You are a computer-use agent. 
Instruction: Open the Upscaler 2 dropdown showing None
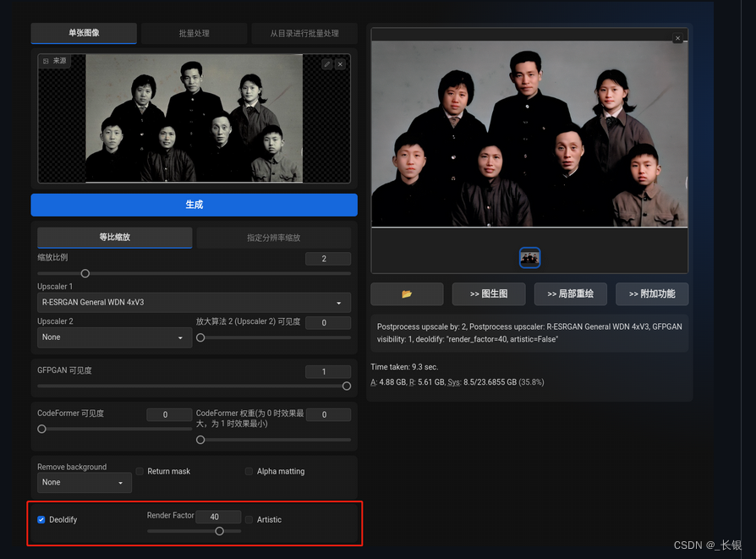pyautogui.click(x=114, y=337)
